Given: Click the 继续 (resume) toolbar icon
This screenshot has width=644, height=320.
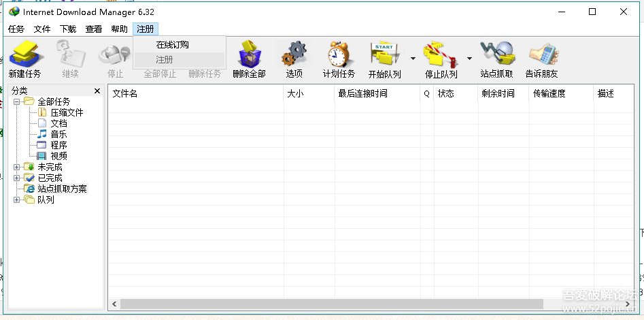Looking at the screenshot, I should tap(70, 54).
